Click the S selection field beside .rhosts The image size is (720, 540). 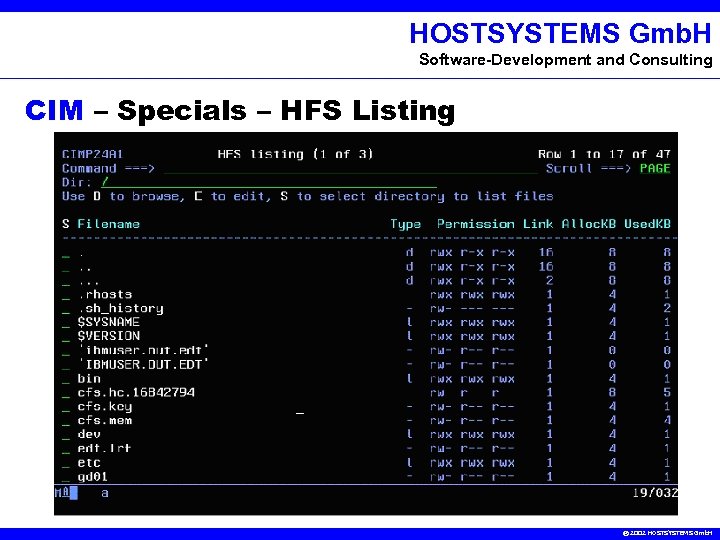66,295
